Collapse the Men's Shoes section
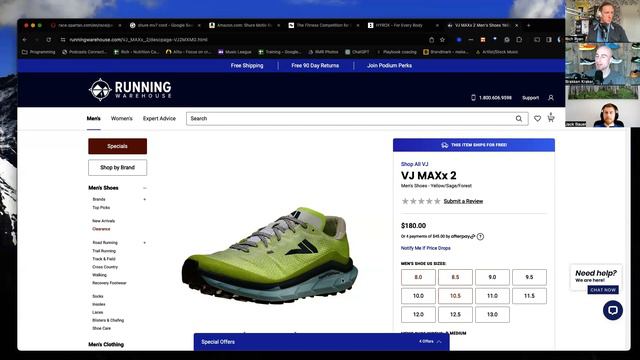The image size is (640, 360). [144, 188]
